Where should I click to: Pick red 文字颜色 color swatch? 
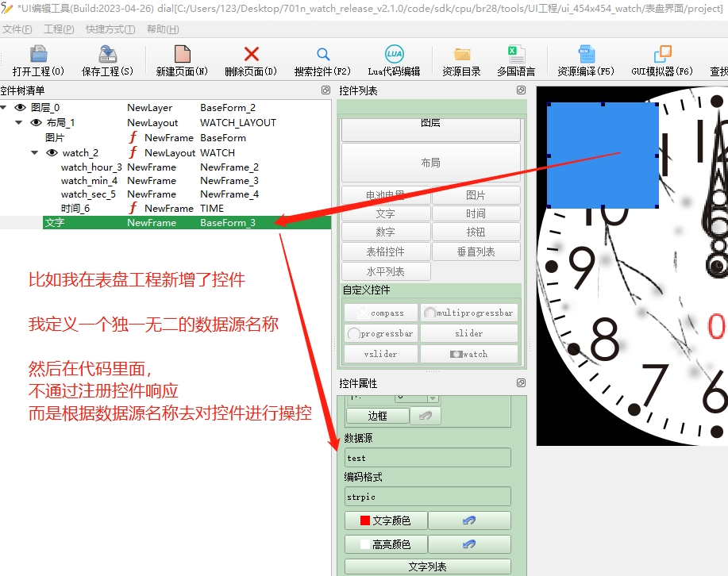pos(365,520)
